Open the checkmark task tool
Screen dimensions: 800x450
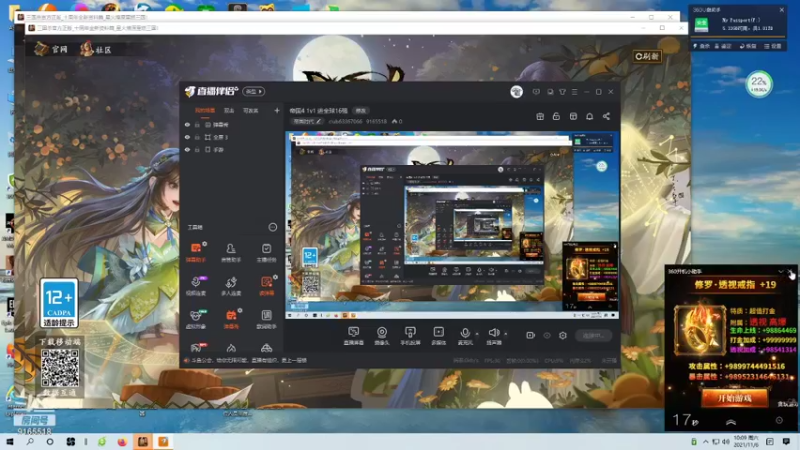click(x=266, y=252)
